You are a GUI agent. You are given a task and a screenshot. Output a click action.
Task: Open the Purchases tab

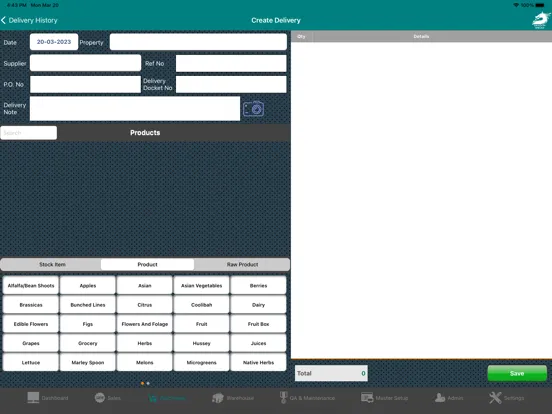(x=167, y=398)
